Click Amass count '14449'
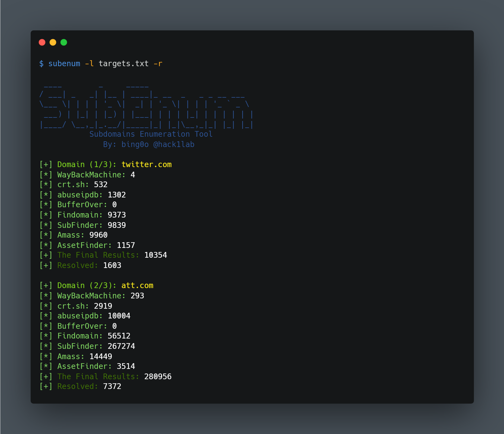This screenshot has height=434, width=504. pyautogui.click(x=101, y=356)
